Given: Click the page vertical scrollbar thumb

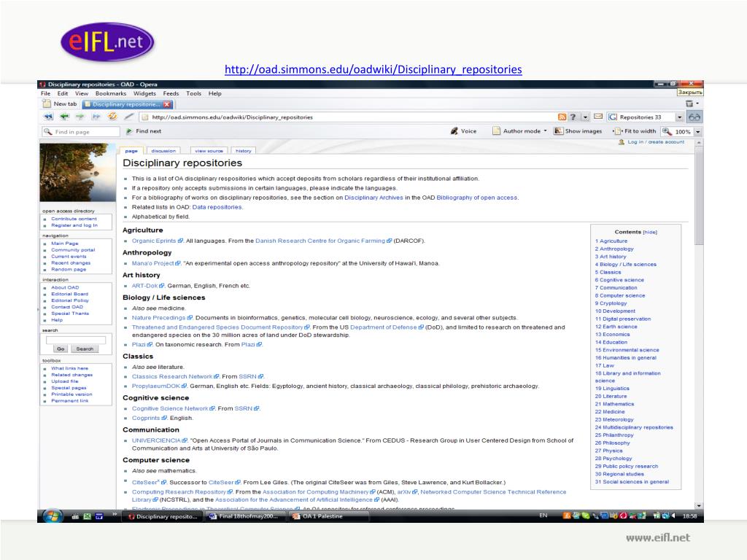Looking at the screenshot, I should coord(699,195).
